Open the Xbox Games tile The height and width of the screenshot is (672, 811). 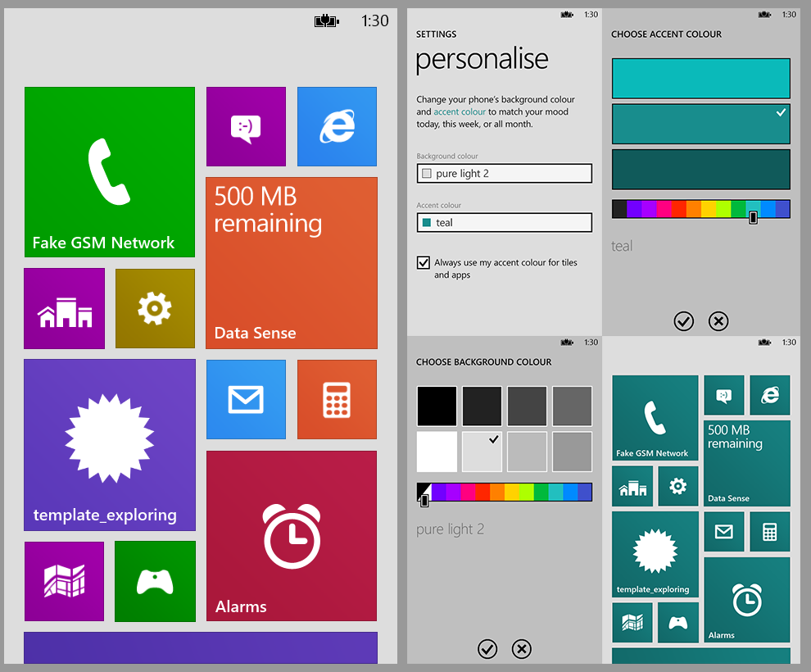[x=155, y=581]
